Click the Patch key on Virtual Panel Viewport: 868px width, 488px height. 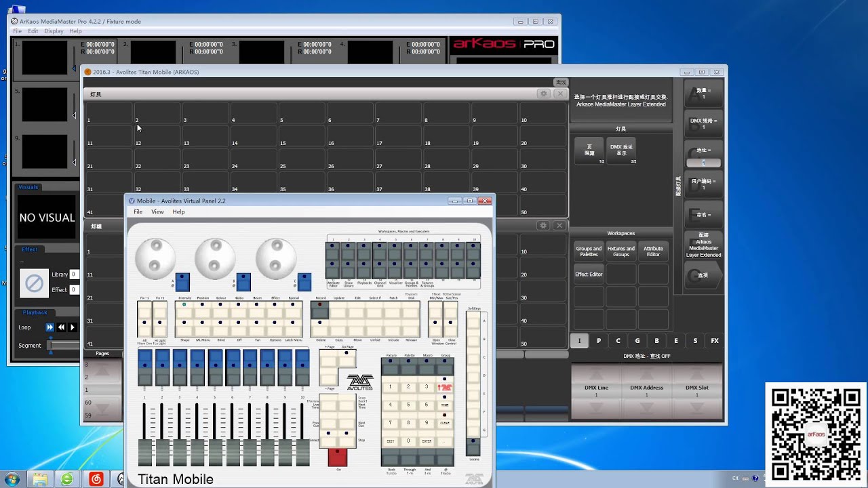pyautogui.click(x=393, y=310)
